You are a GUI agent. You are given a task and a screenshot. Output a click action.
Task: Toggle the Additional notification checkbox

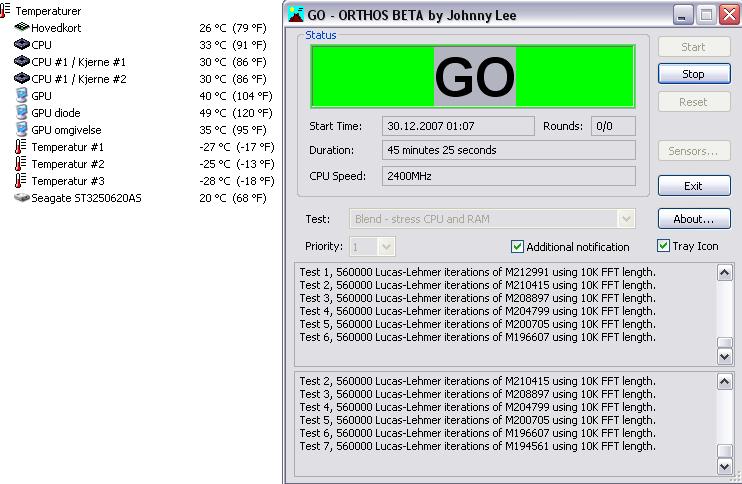(517, 246)
